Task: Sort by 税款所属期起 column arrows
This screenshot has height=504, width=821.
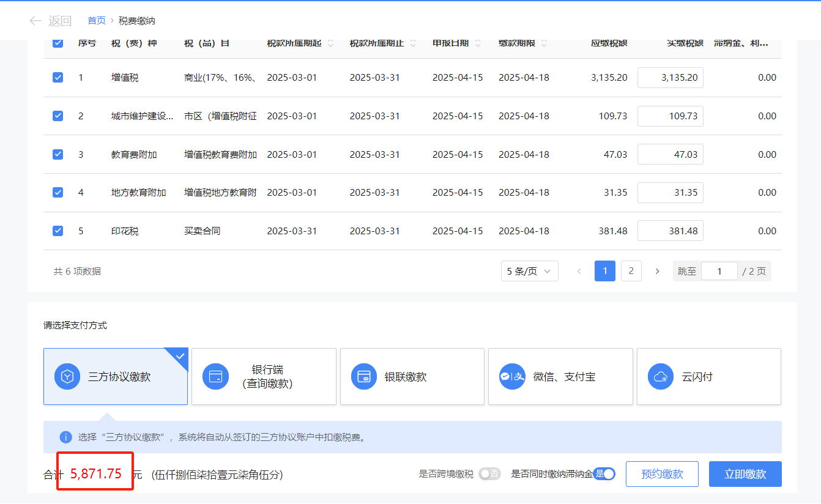Action: (x=331, y=43)
